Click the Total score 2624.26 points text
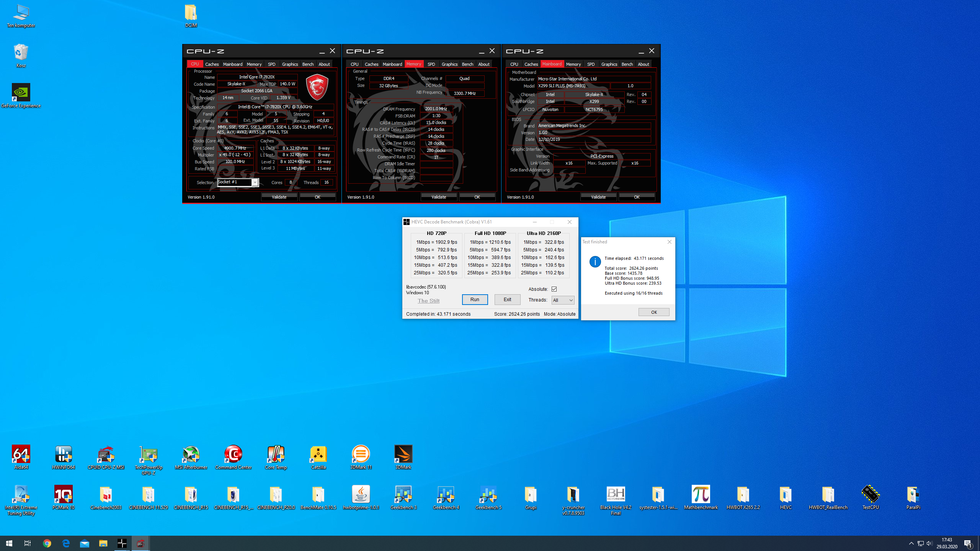The width and height of the screenshot is (980, 551). (x=631, y=268)
